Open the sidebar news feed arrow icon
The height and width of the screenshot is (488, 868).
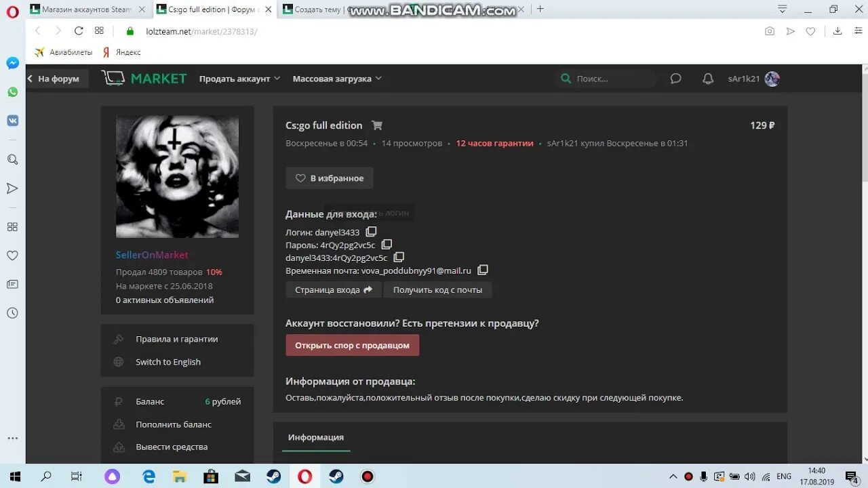(x=12, y=188)
